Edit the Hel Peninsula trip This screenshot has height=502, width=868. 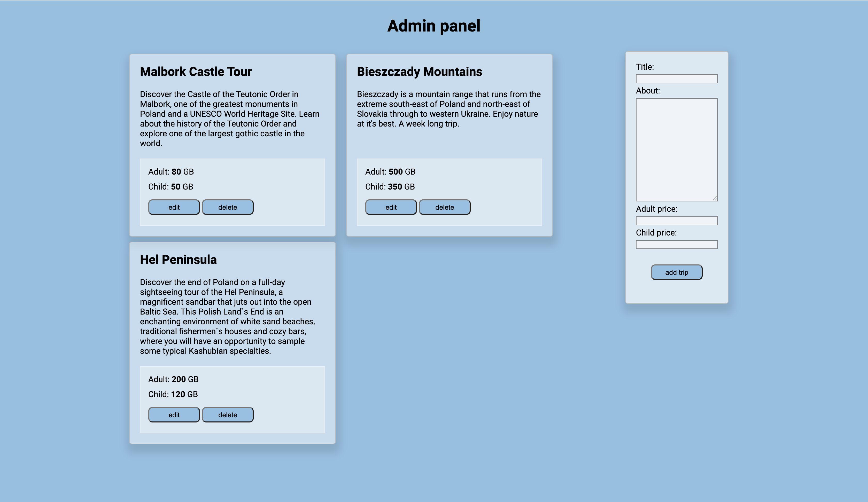click(x=174, y=415)
